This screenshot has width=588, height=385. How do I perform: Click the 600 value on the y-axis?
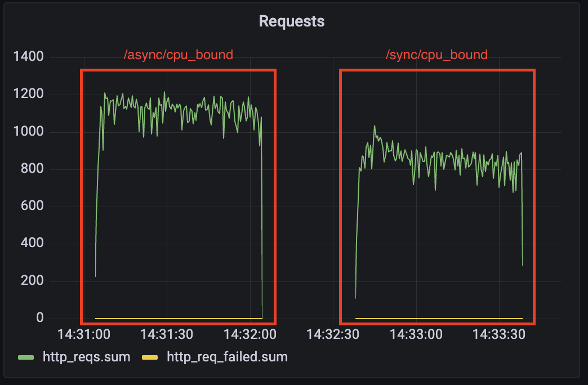[x=32, y=206]
